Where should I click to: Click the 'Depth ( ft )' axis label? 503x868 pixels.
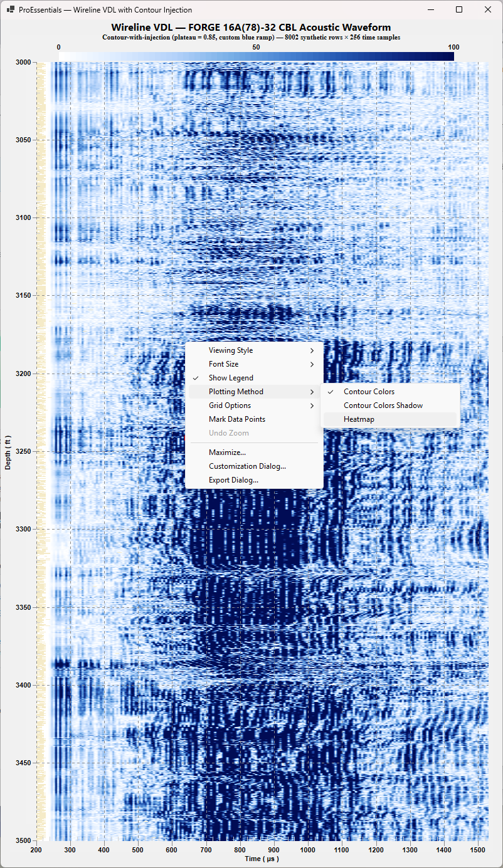click(x=8, y=451)
